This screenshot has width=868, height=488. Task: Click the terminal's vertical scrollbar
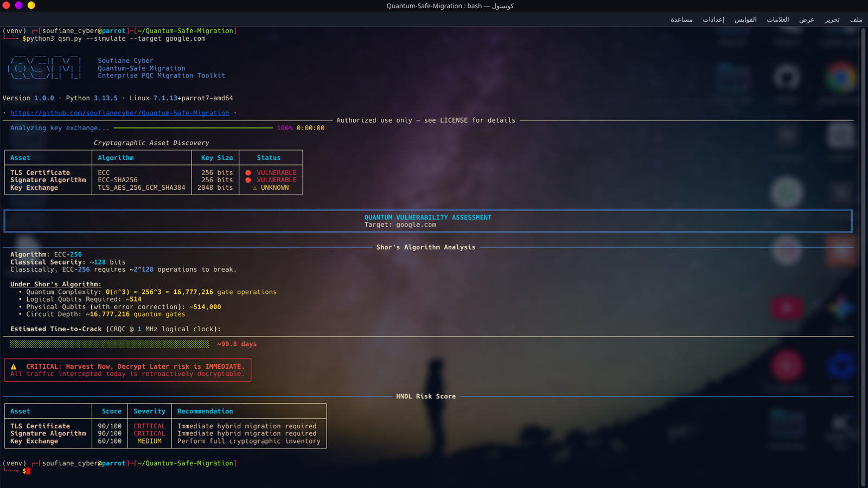click(x=864, y=257)
